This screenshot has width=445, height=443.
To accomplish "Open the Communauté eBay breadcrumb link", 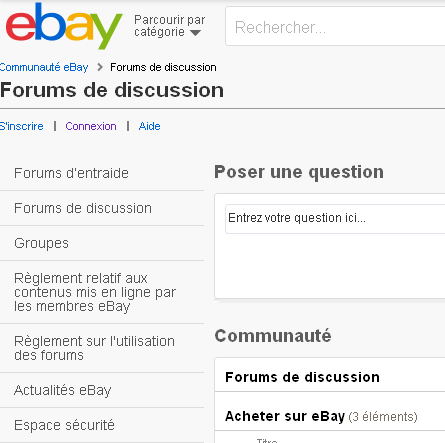I will click(x=44, y=67).
